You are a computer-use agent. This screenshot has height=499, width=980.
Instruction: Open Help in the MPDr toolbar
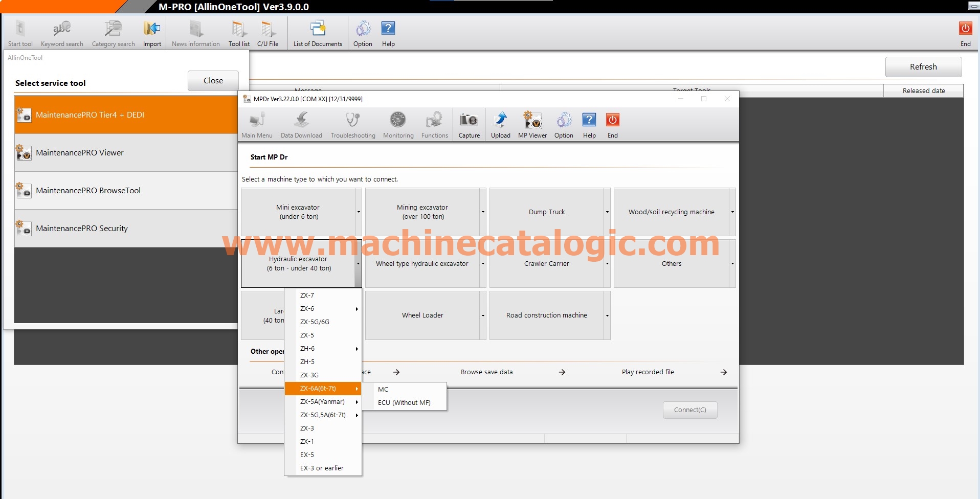pyautogui.click(x=589, y=125)
